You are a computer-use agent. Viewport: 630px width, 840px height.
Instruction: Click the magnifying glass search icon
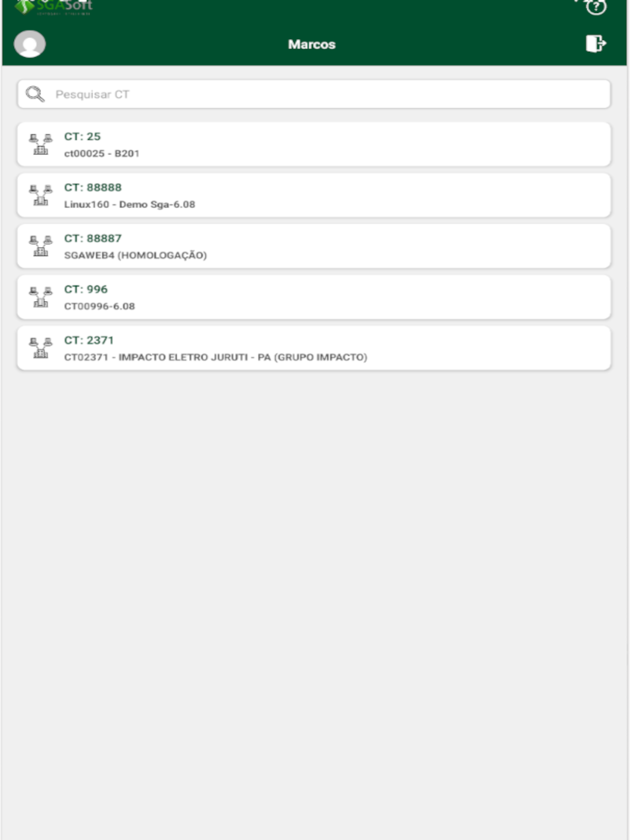coord(35,94)
